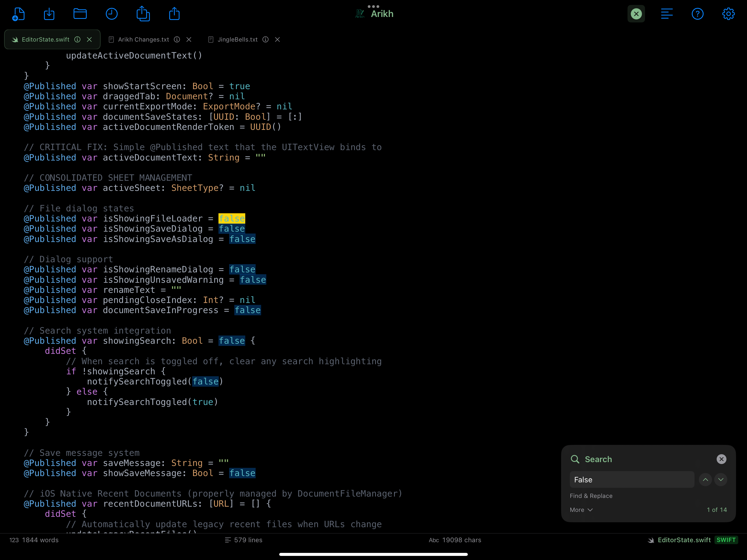Screen dimensions: 747x560
Task: Toggle the text alignment lines icon
Action: [x=667, y=14]
